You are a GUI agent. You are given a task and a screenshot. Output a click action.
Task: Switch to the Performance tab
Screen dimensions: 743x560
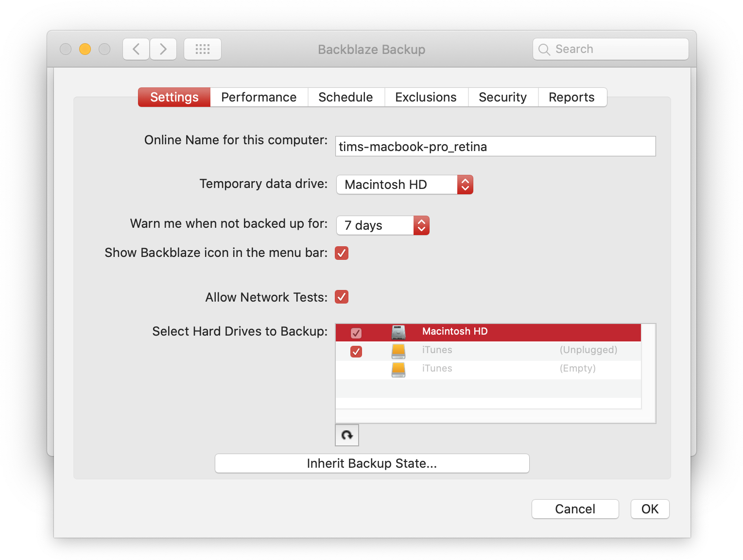coord(259,97)
